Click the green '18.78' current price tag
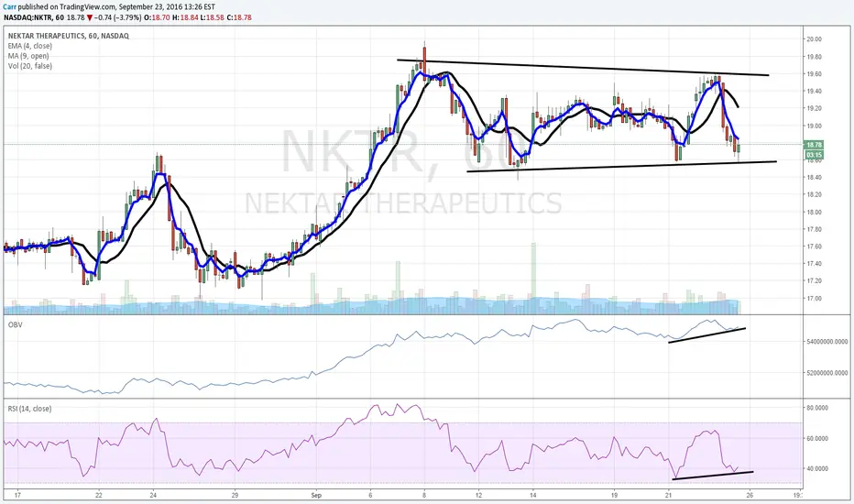Image resolution: width=854 pixels, height=504 pixels. pyautogui.click(x=815, y=145)
